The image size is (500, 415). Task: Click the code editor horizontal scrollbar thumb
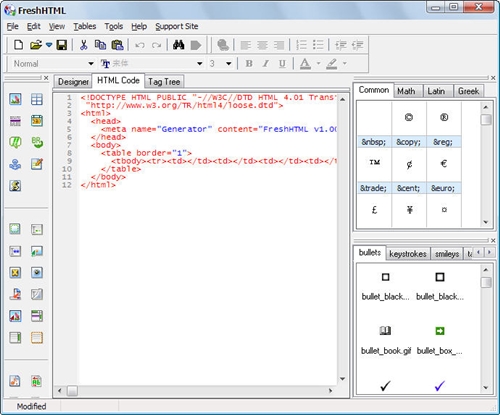(72, 390)
